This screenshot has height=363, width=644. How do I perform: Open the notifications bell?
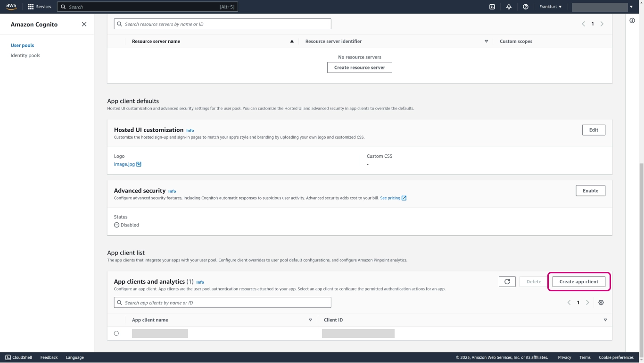coord(509,7)
